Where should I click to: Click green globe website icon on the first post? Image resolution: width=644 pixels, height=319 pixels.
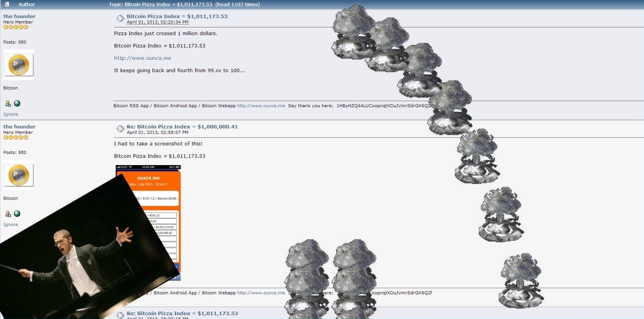[x=17, y=104]
